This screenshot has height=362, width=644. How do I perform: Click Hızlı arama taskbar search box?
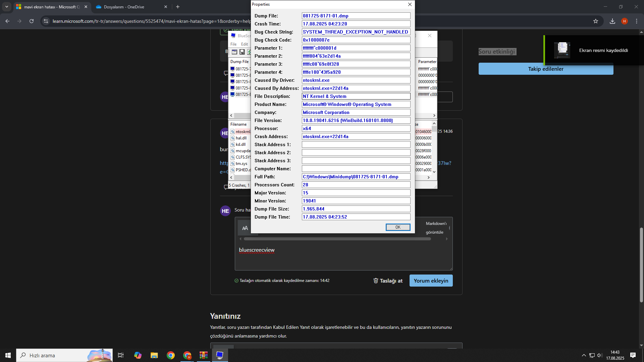[64, 355]
